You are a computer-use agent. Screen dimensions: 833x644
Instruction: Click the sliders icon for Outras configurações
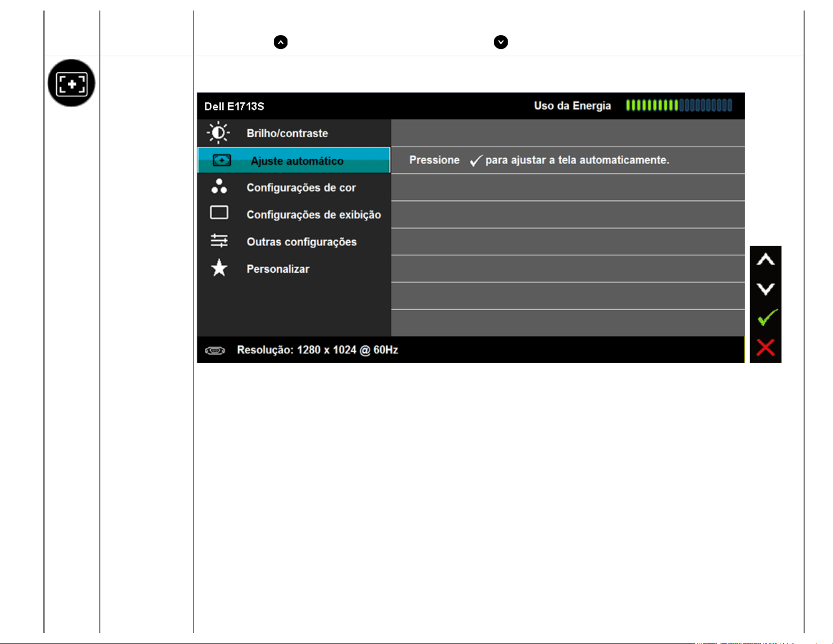pos(219,241)
